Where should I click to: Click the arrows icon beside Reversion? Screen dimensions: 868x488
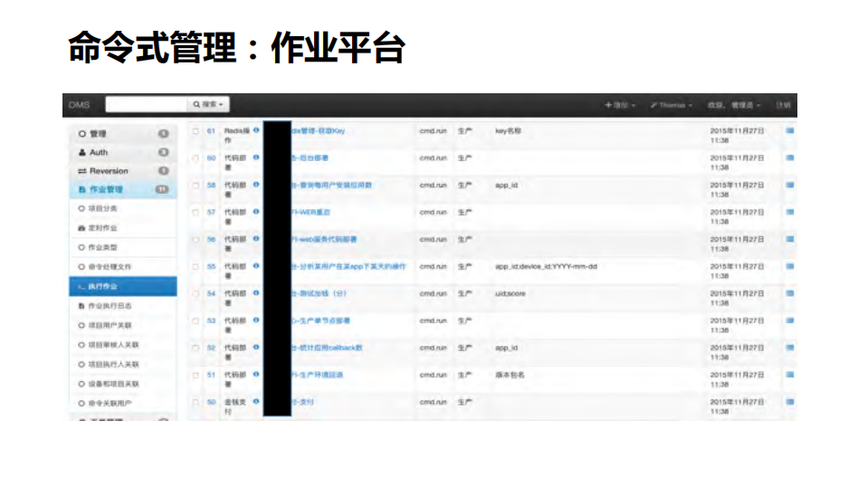[82, 171]
